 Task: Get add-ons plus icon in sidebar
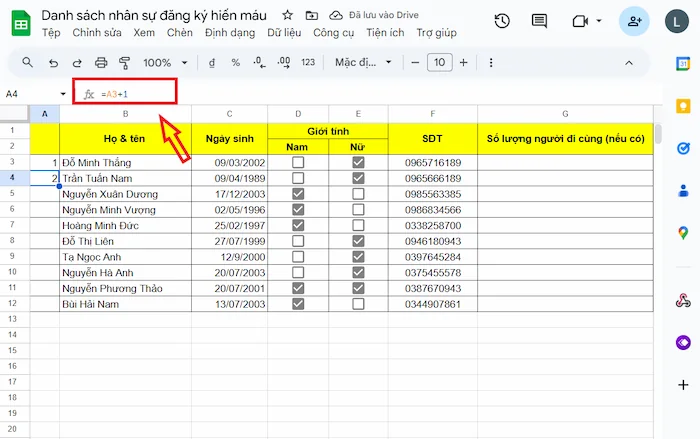(x=683, y=385)
